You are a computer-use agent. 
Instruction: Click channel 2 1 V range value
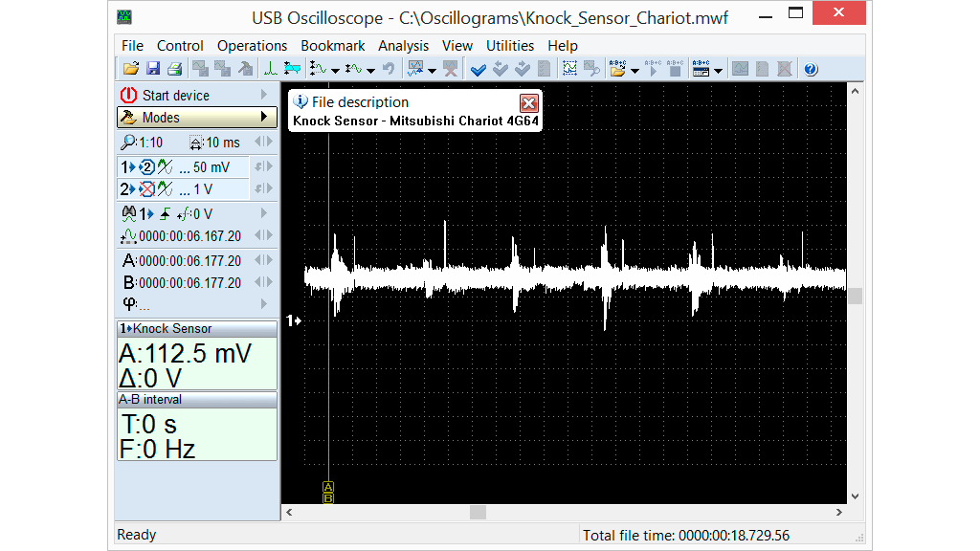point(203,189)
